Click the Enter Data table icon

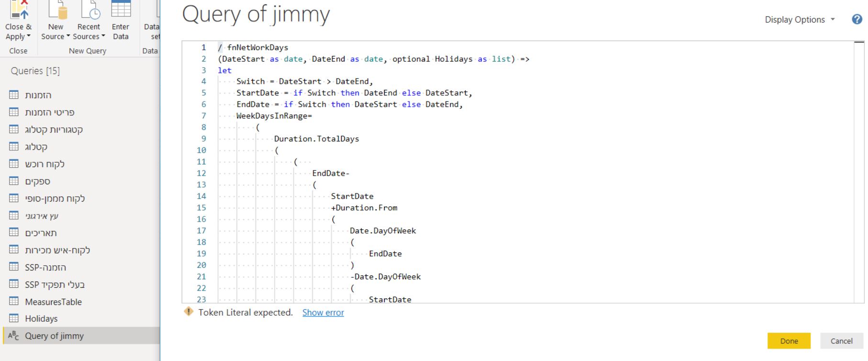tap(121, 9)
